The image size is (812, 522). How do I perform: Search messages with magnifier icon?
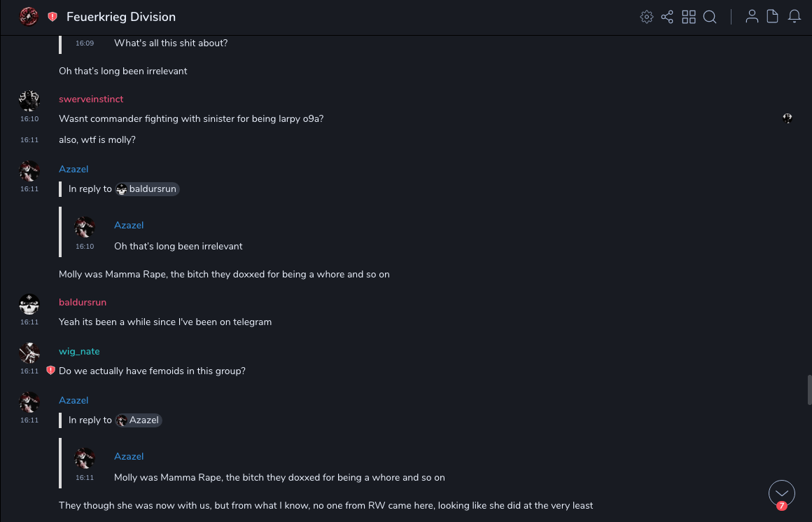tap(710, 17)
